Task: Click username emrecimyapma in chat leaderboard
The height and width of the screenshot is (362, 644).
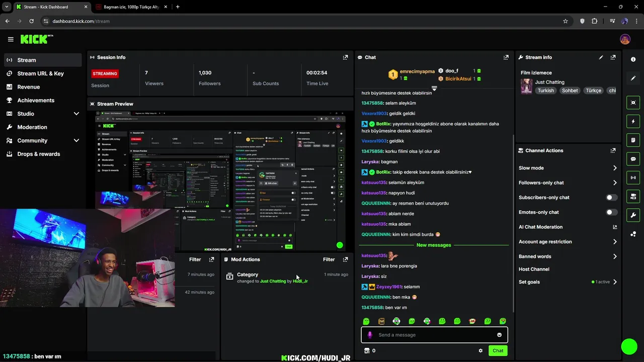Action: (417, 71)
